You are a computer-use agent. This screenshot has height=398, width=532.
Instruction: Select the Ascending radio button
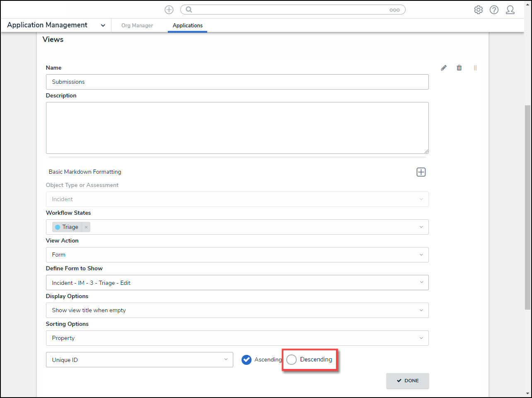(247, 360)
